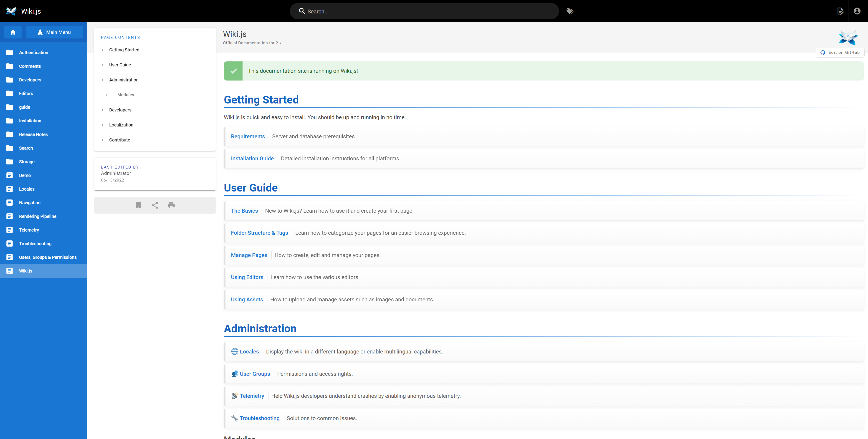This screenshot has width=868, height=439.
Task: Click the Wiki.js butterfly logo top-left
Action: coord(11,11)
